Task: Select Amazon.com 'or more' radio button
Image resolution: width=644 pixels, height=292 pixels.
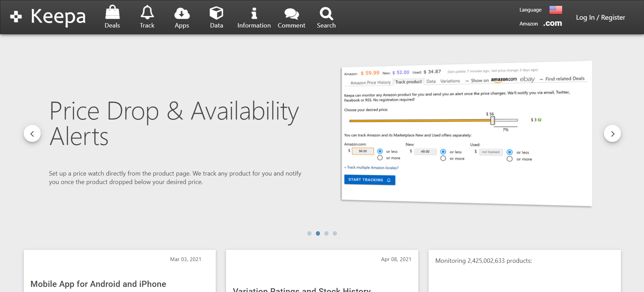Action: (380, 158)
